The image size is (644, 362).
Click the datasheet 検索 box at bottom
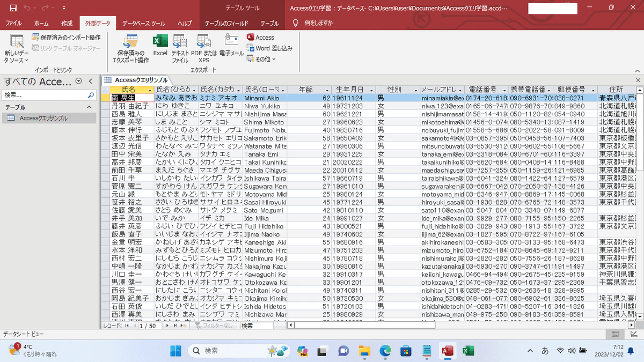(x=256, y=326)
